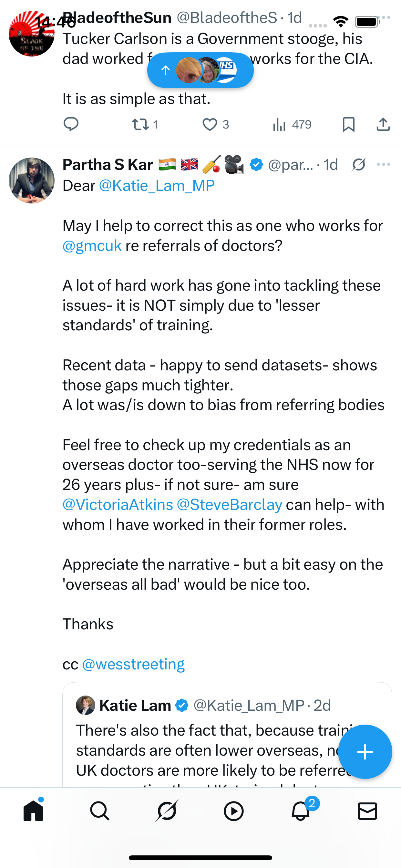Reply to the BladeoftheSun tweet
This screenshot has height=868, width=401.
coord(71,124)
